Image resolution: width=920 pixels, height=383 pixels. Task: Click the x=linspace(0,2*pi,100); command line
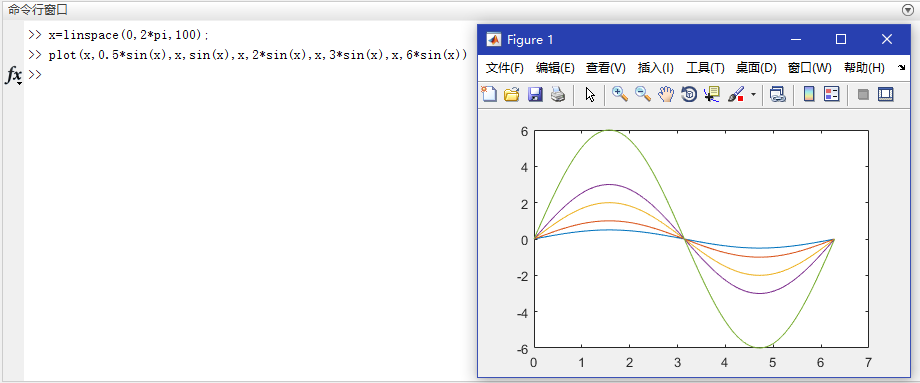tap(127, 35)
